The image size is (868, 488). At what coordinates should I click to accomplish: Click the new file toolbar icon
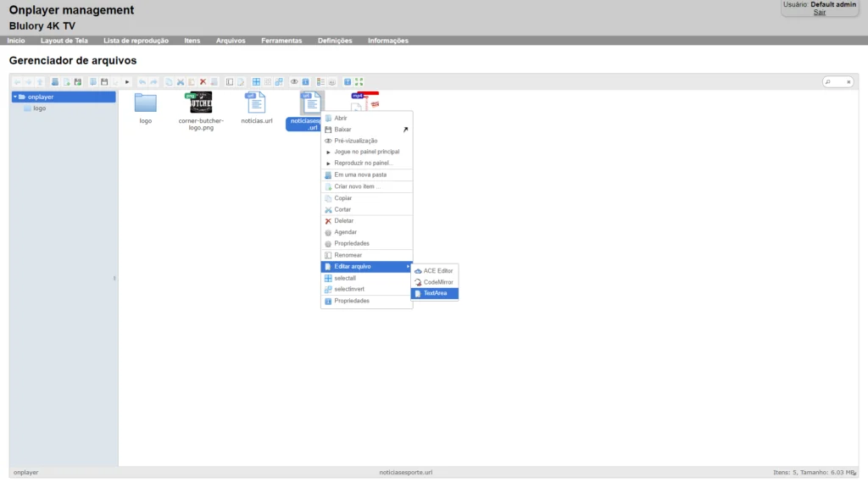pos(66,82)
